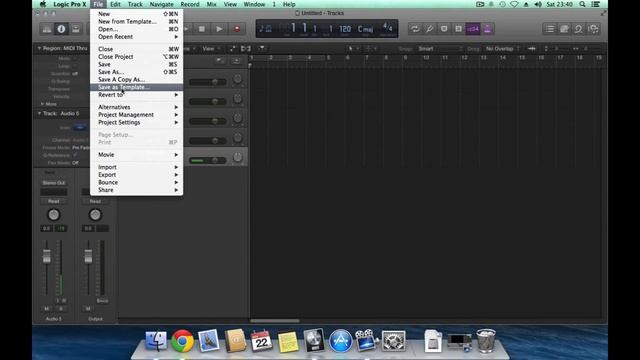Open the tracks area View menu
640x360 pixels.
tap(210, 49)
